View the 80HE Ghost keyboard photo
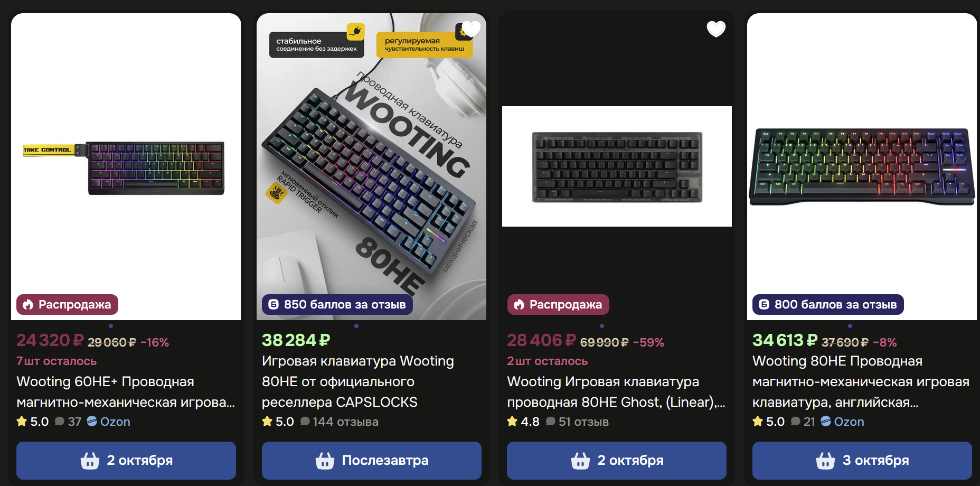This screenshot has height=486, width=980. click(617, 166)
